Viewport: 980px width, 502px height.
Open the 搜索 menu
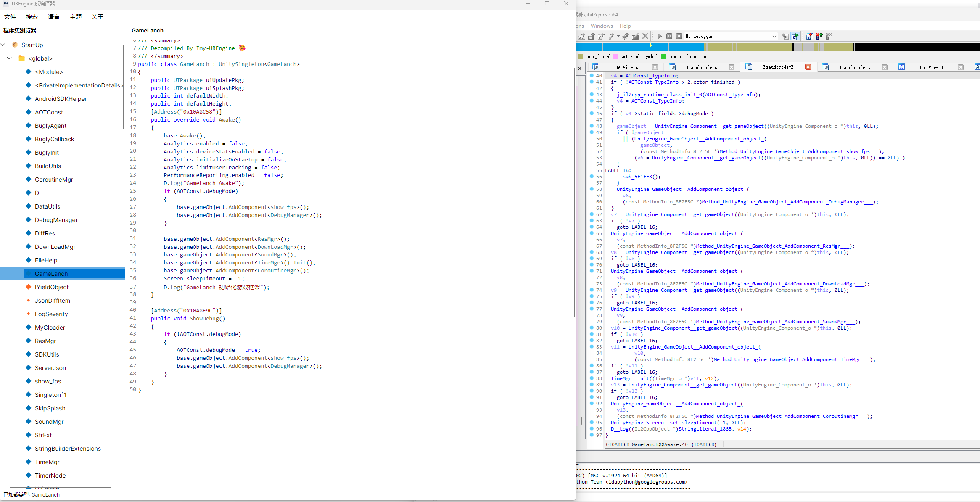tap(32, 17)
